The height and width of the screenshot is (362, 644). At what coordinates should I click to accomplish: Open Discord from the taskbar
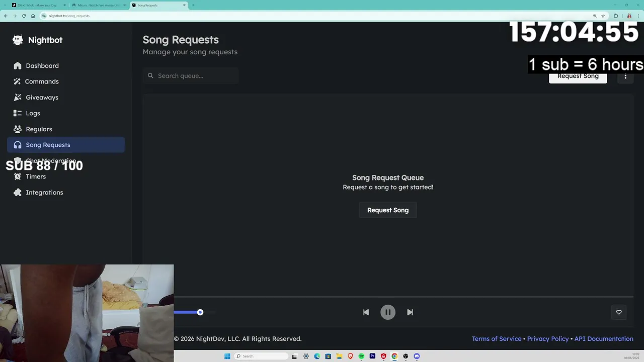417,356
